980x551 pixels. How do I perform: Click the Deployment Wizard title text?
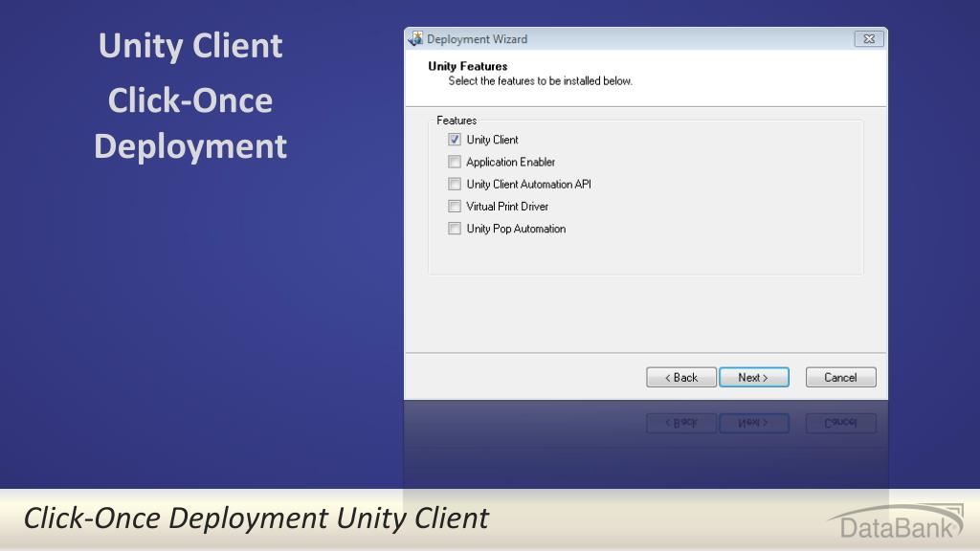coord(477,39)
